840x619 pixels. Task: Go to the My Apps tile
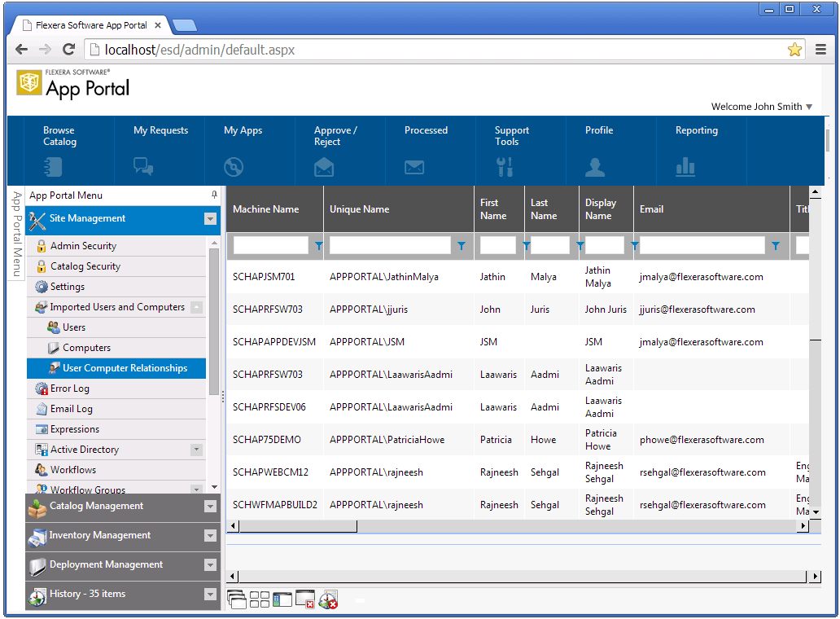(x=250, y=151)
